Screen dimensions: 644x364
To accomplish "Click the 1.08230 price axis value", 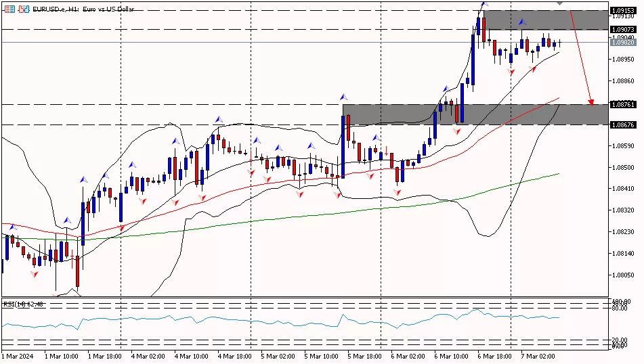I will point(623,232).
